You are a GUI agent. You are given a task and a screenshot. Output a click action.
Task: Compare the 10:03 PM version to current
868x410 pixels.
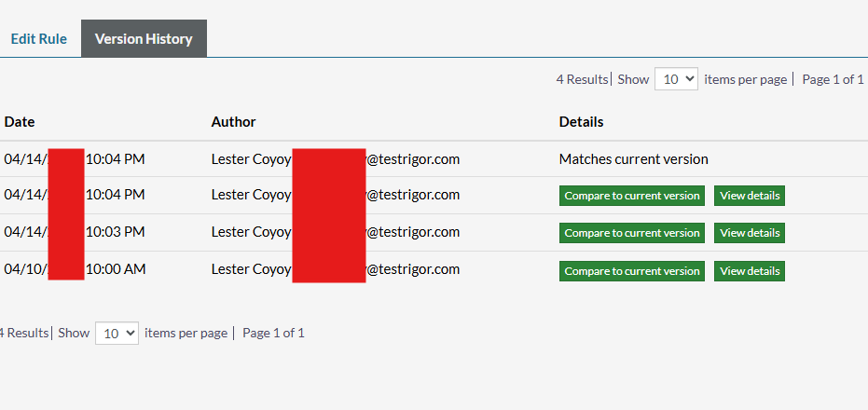631,233
